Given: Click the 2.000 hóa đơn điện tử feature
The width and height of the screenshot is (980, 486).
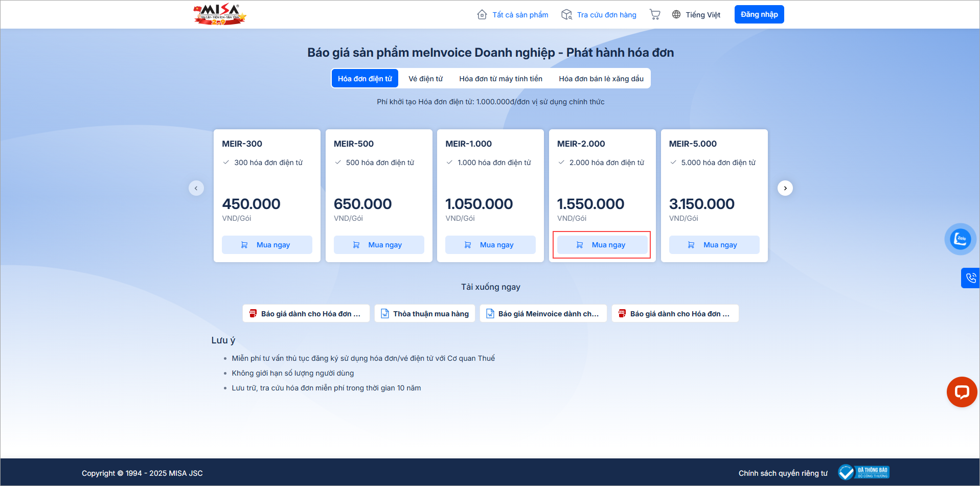Looking at the screenshot, I should pos(607,163).
